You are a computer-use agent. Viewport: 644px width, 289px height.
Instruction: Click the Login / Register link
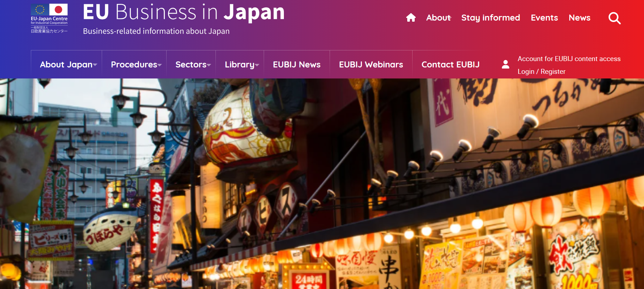click(x=541, y=72)
